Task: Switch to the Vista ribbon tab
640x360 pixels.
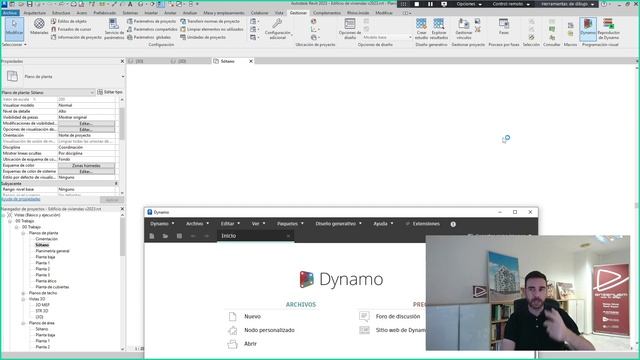Action: [279, 13]
